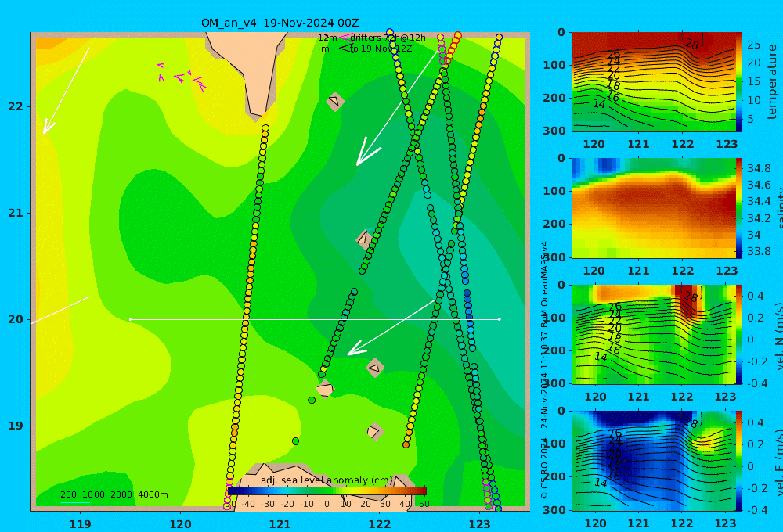Click the 33.8 tick on the salinity colorbar

(759, 251)
